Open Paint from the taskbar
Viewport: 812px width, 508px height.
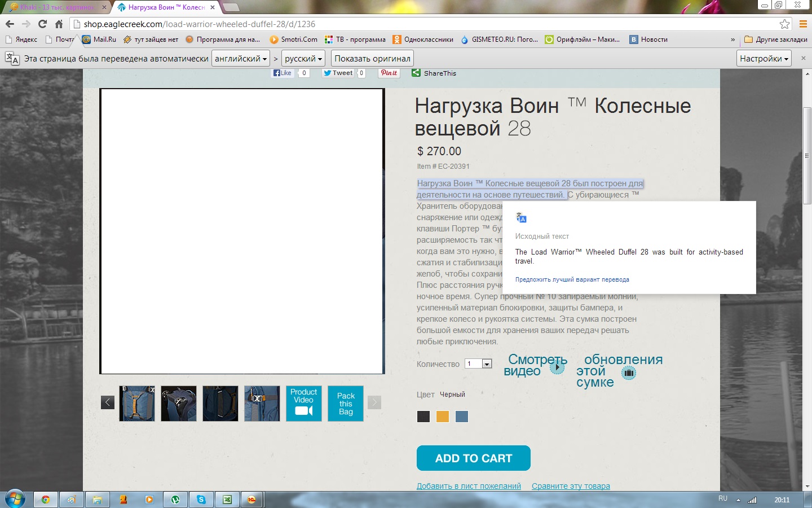click(x=72, y=500)
